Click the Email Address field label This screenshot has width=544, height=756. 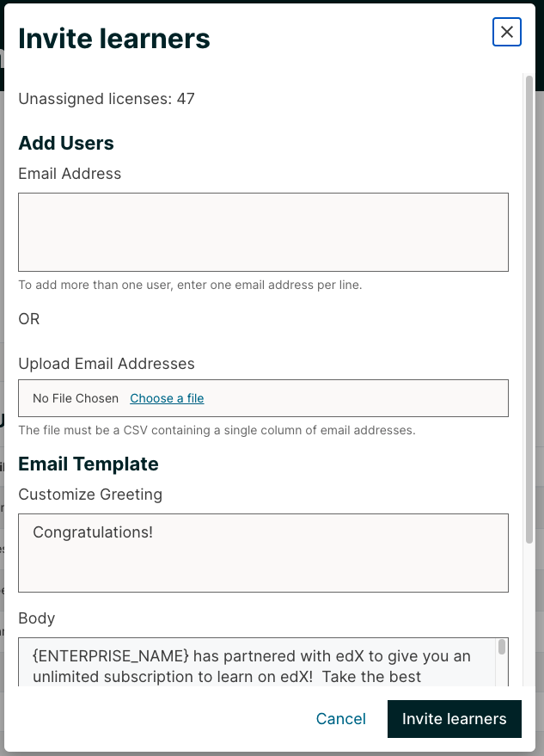coord(69,173)
